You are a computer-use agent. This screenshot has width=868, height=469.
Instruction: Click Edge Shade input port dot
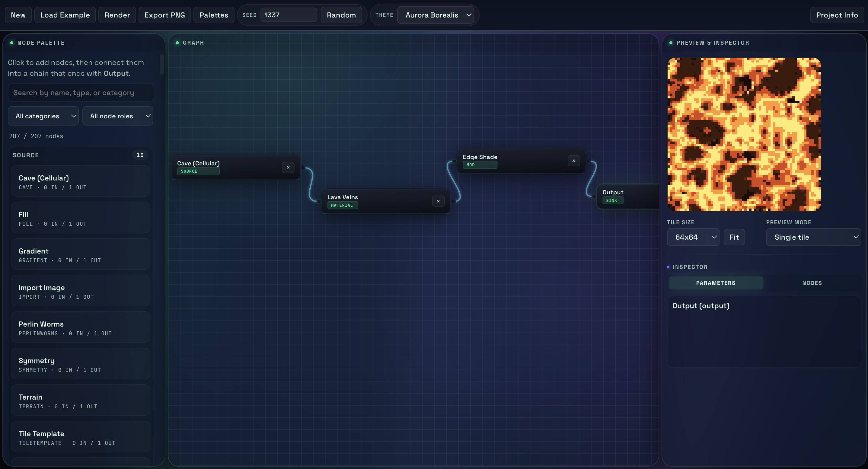point(454,161)
